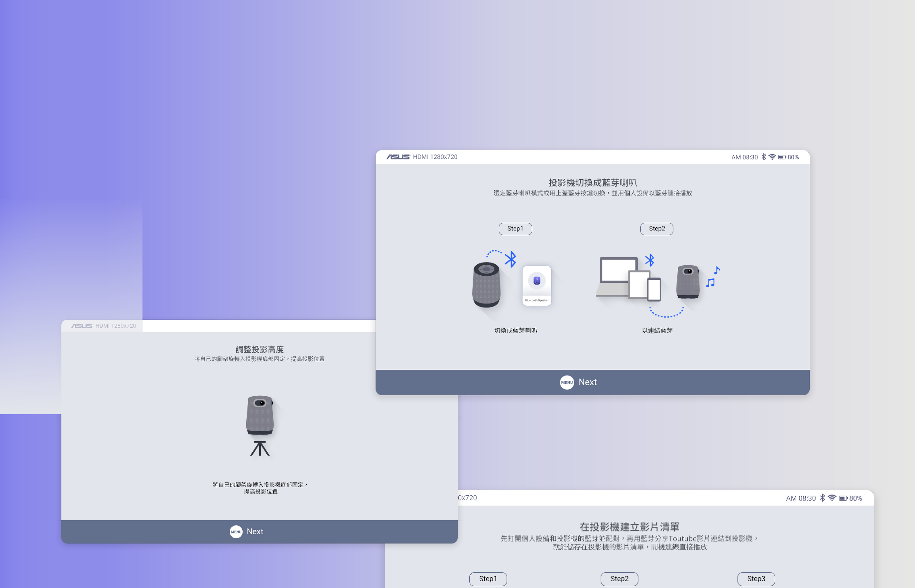Click the battery icon showing 80% on top screen
This screenshot has width=915, height=588.
[782, 157]
